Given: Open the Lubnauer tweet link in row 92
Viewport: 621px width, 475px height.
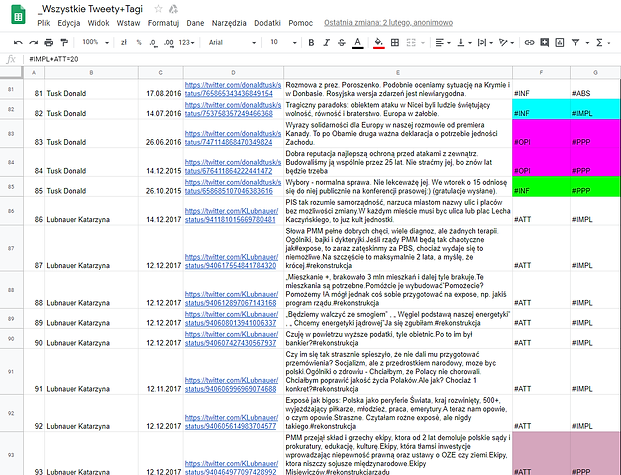Looking at the screenshot, I should pos(231,422).
